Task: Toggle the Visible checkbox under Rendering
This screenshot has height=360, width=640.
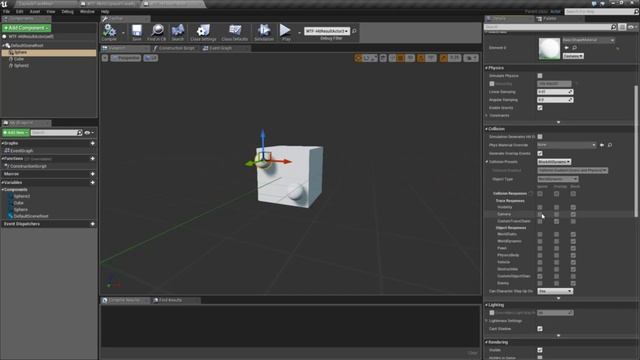Action: click(540, 350)
